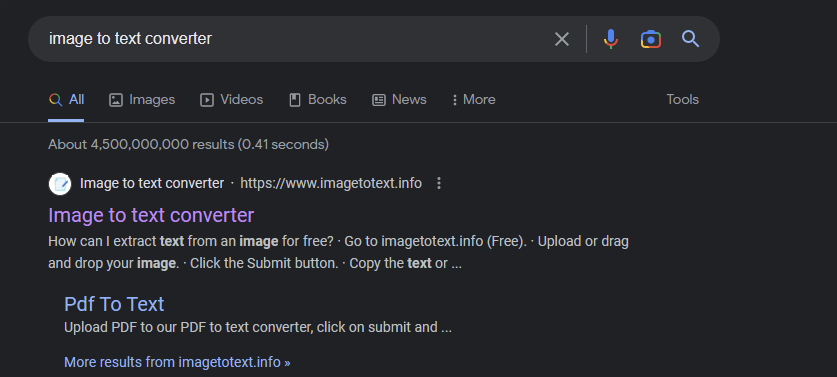Switch to the Videos tab
The height and width of the screenshot is (377, 837).
[232, 100]
